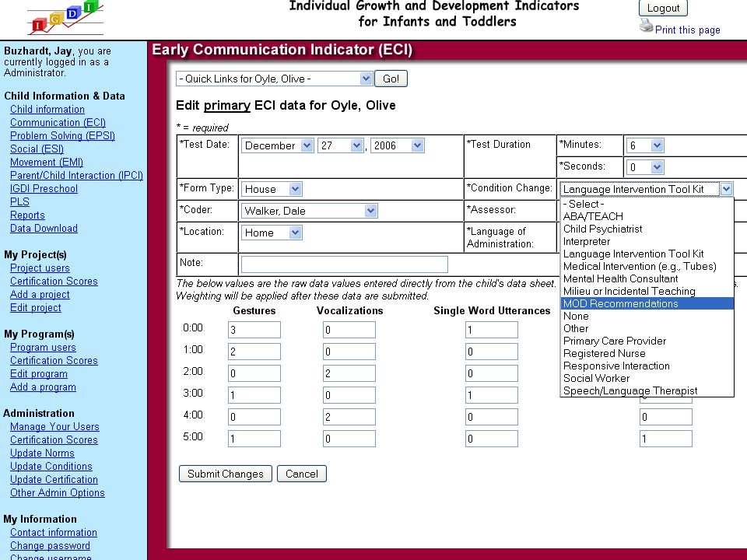Image resolution: width=747 pixels, height=560 pixels.
Task: Click Single Word Utterances field for 3:00
Action: coord(492,395)
